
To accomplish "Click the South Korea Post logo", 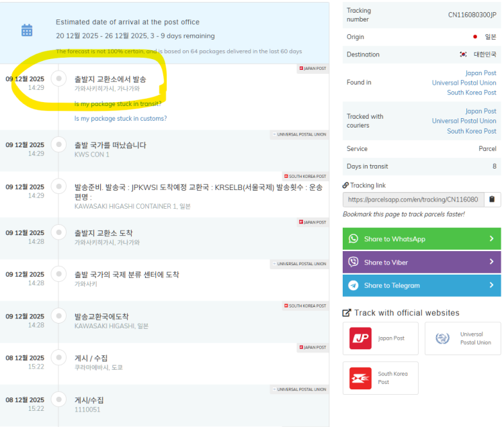I will tap(360, 378).
